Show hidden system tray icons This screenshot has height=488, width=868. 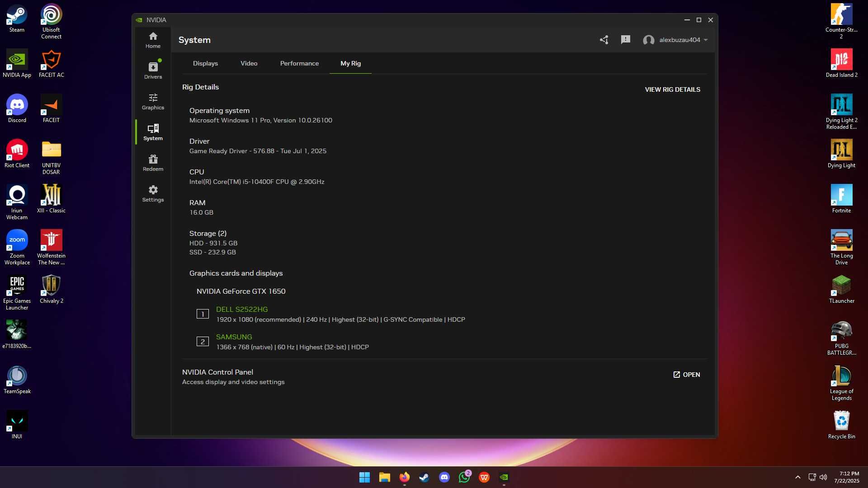tap(798, 477)
